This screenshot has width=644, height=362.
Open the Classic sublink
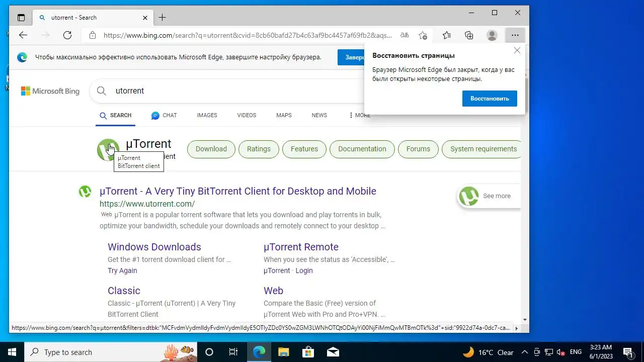click(124, 291)
